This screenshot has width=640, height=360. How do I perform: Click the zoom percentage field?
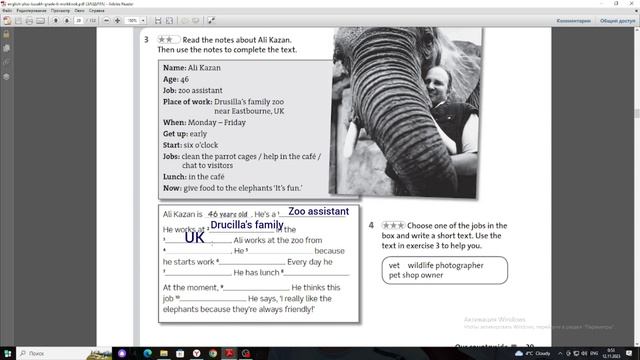(132, 20)
